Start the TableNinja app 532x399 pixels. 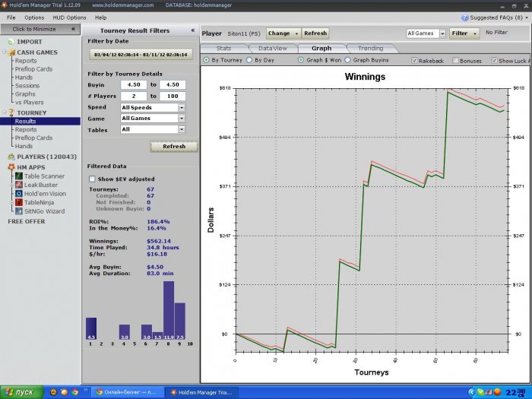38,203
